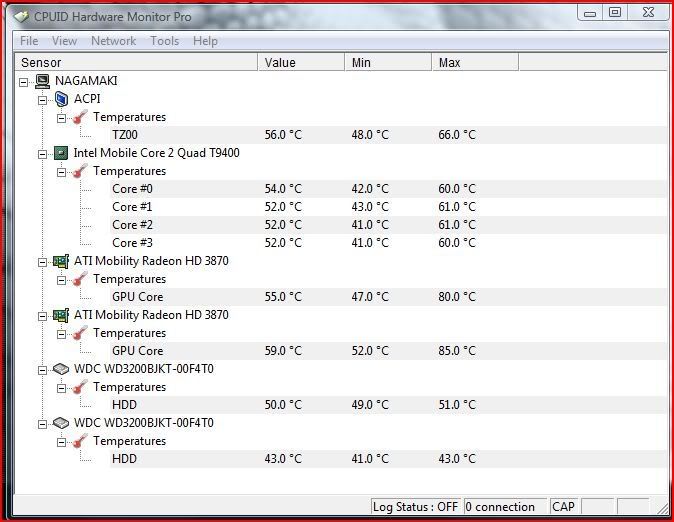Click the first WDC hard drive icon
This screenshot has width=674, height=522.
click(61, 369)
